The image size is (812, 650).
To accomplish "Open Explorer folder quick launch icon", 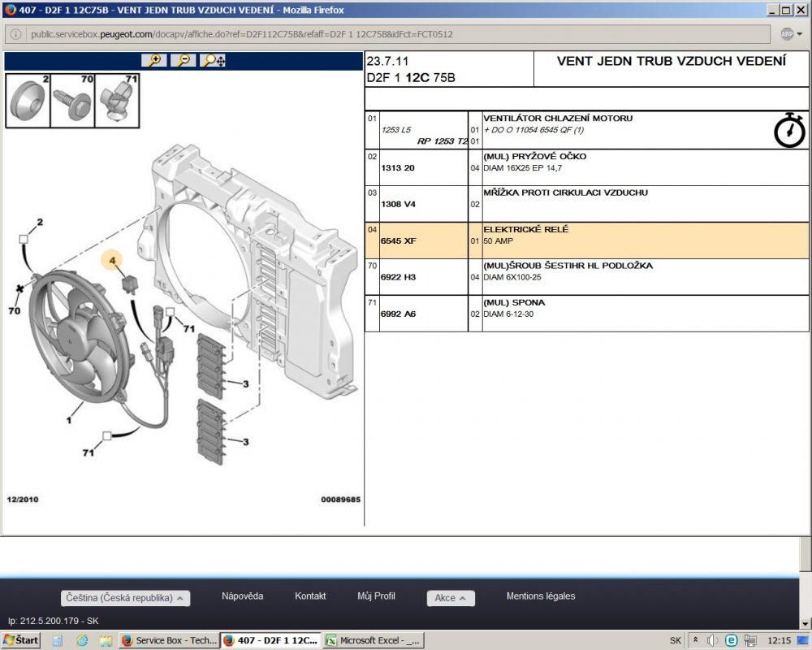I will (x=106, y=641).
